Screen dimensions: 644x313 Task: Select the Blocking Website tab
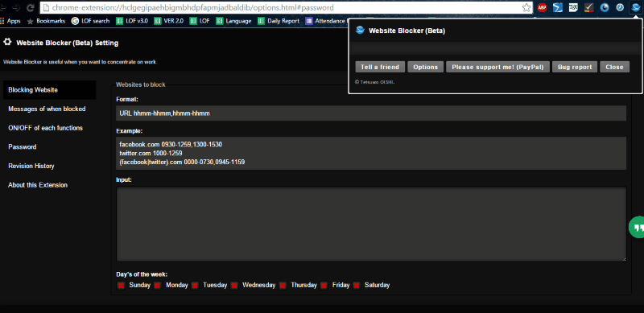click(x=50, y=90)
